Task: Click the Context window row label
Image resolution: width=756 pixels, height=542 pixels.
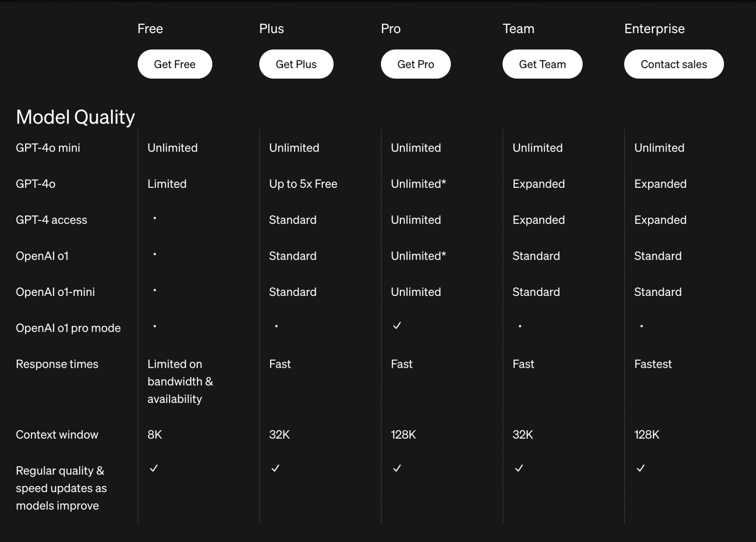Action: 57,435
